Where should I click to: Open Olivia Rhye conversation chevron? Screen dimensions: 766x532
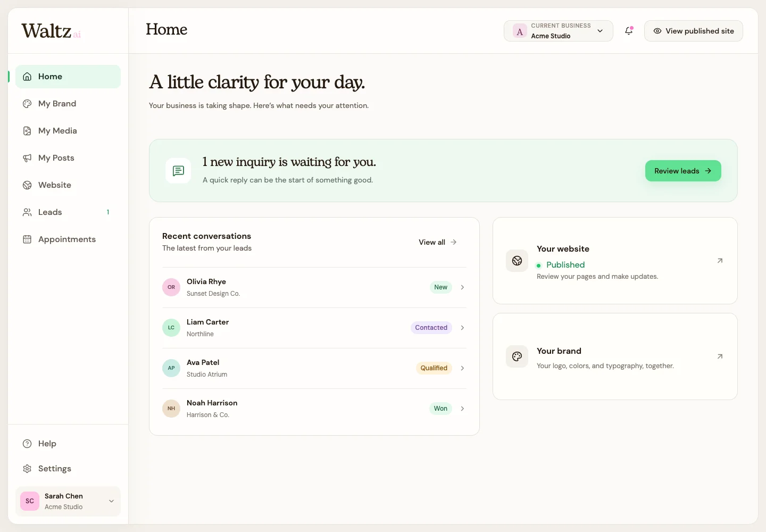tap(462, 287)
